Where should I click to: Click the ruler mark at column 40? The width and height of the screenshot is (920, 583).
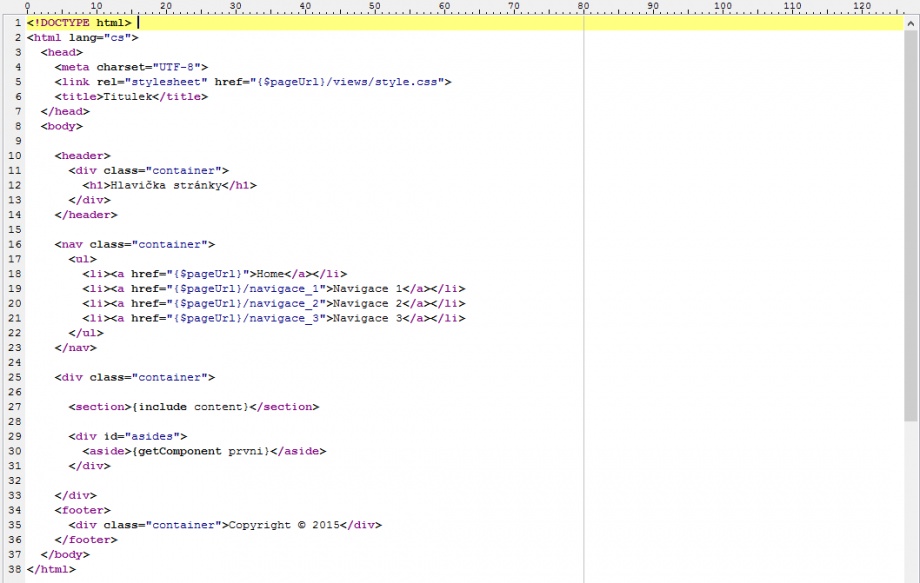pos(305,7)
